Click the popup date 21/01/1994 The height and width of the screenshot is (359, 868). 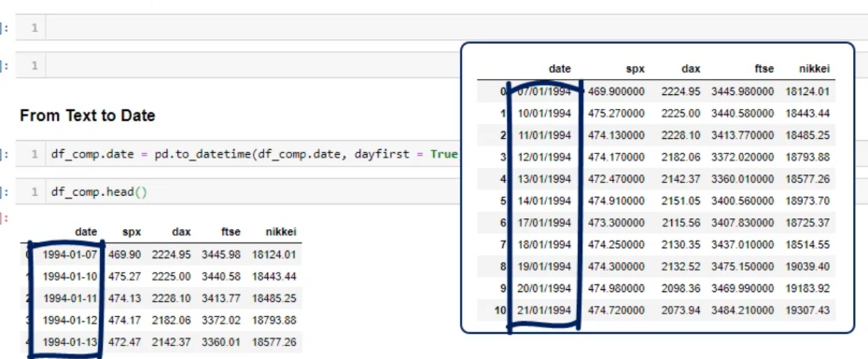click(x=544, y=311)
